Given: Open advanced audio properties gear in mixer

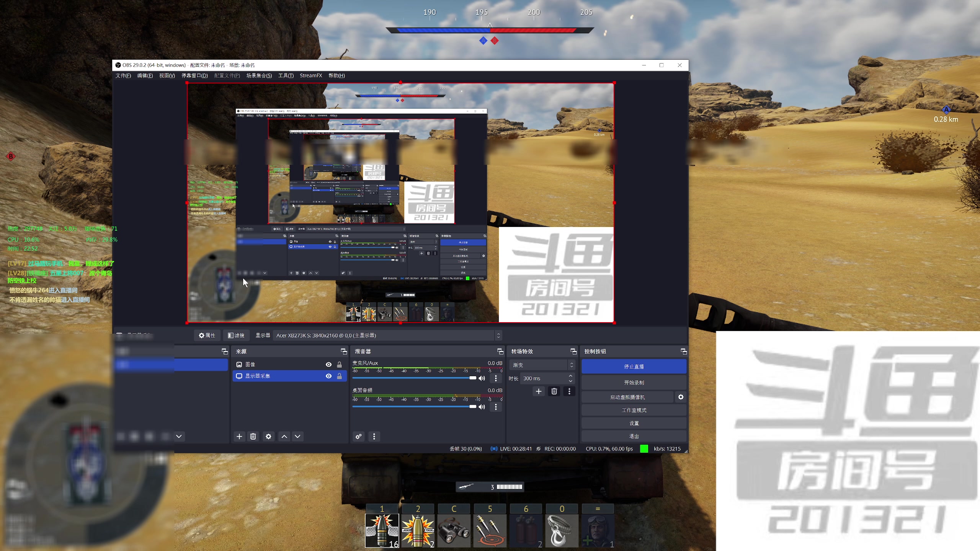Looking at the screenshot, I should click(x=358, y=437).
